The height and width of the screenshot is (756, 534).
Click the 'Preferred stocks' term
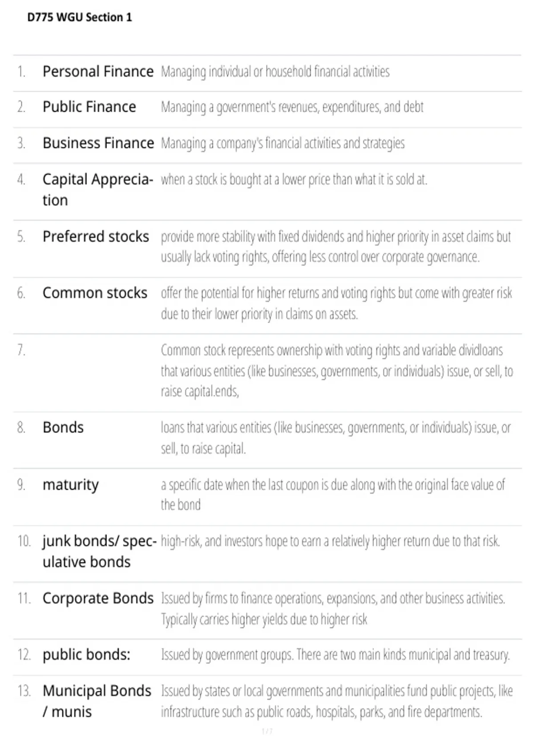coord(96,237)
